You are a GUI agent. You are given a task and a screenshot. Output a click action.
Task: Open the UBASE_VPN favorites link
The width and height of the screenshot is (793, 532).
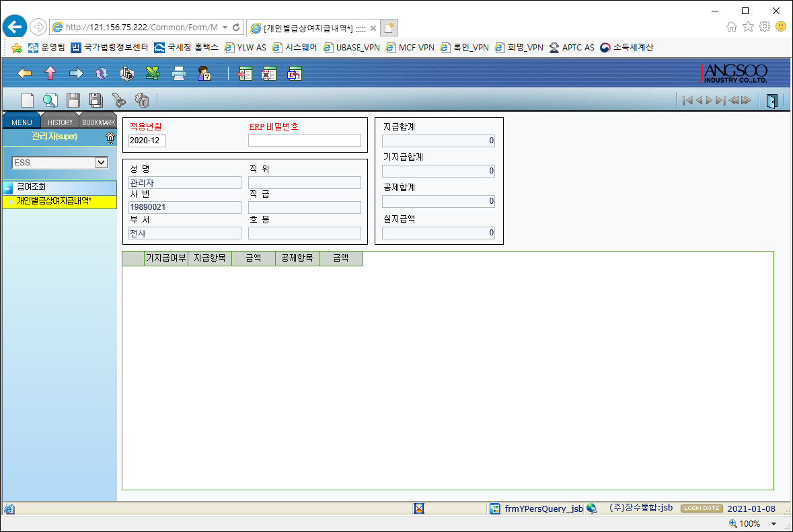[352, 48]
